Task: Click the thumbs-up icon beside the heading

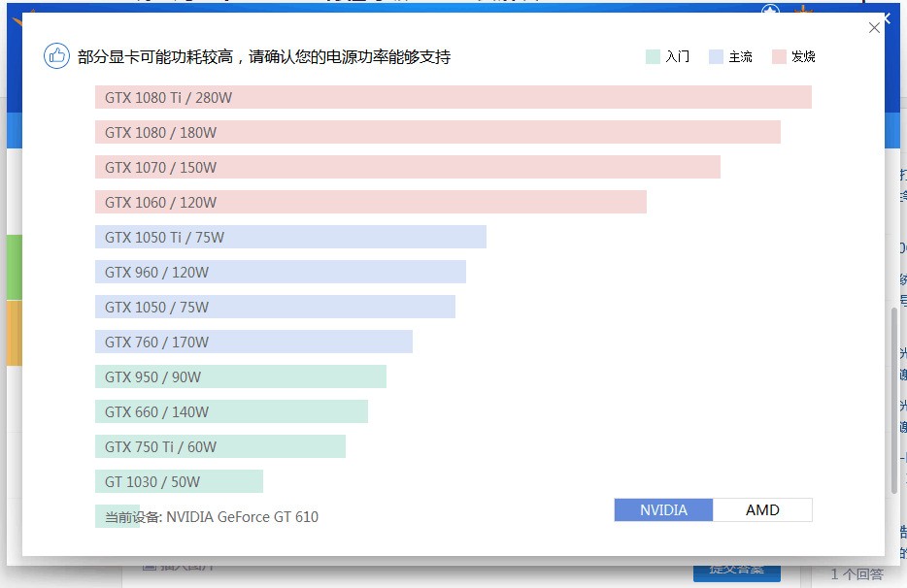Action: point(56,56)
